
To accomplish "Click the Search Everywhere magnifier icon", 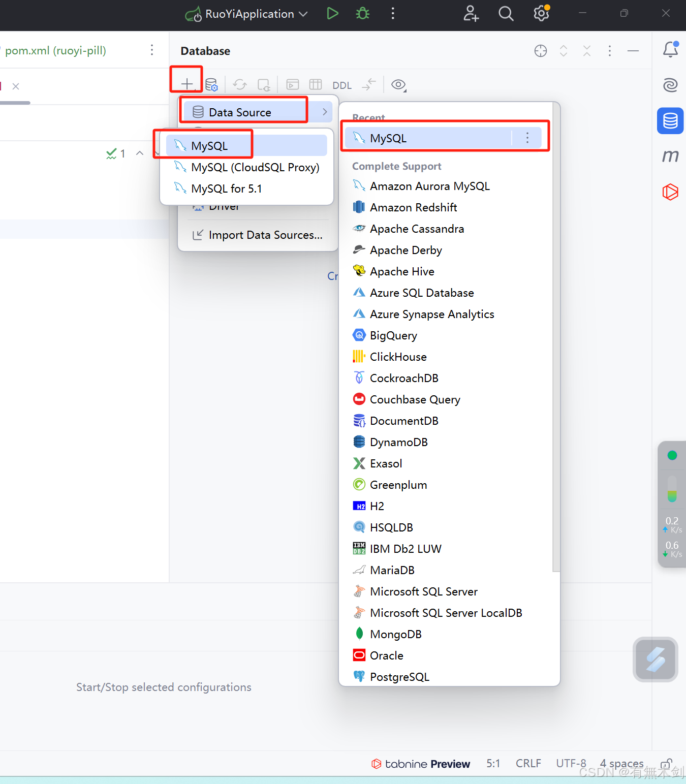I will 506,14.
